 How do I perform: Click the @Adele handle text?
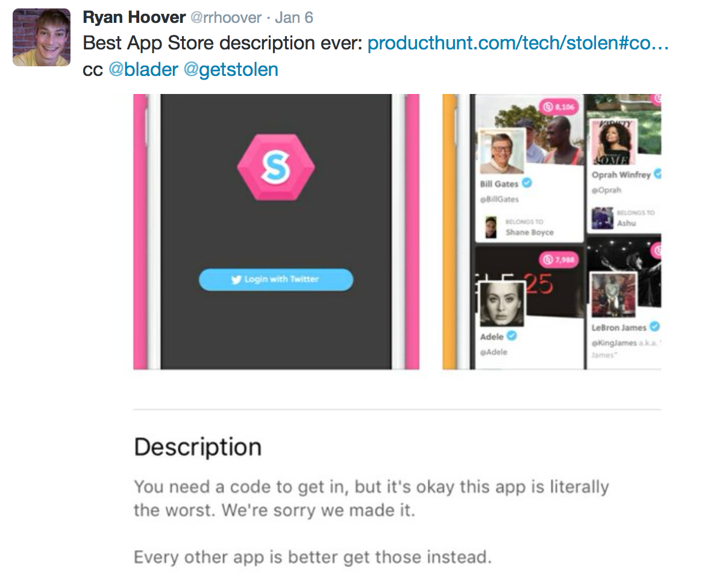(x=493, y=352)
